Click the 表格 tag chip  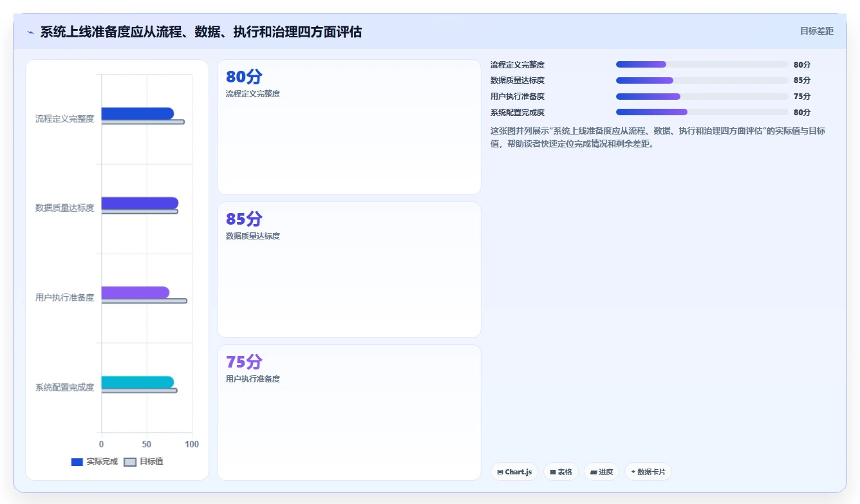tap(561, 472)
